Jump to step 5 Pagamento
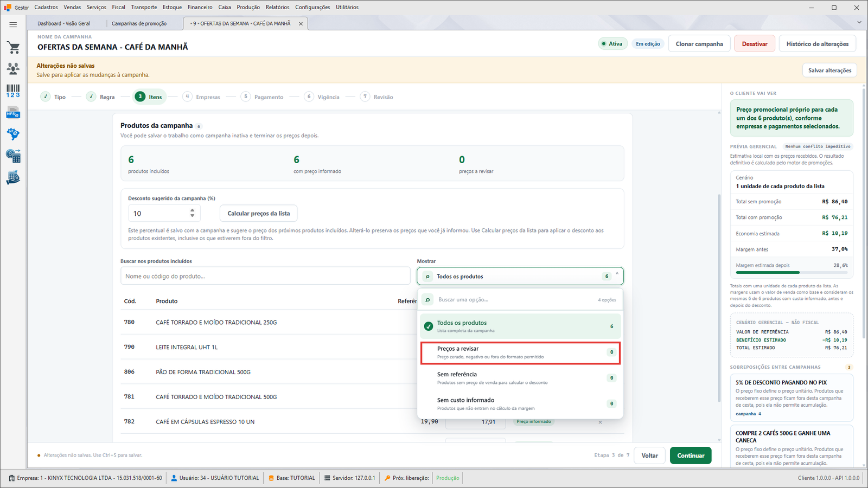This screenshot has width=868, height=488. 262,97
